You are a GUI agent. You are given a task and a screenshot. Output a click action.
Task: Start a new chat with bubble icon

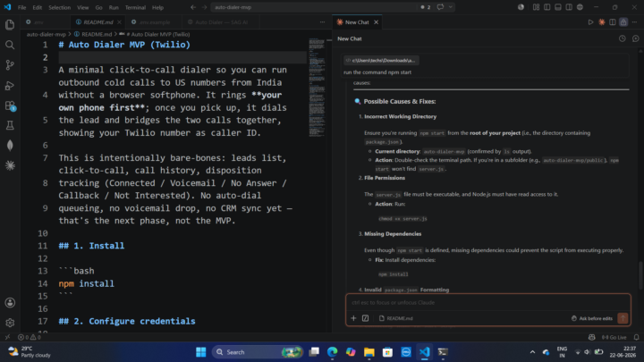pos(636,38)
